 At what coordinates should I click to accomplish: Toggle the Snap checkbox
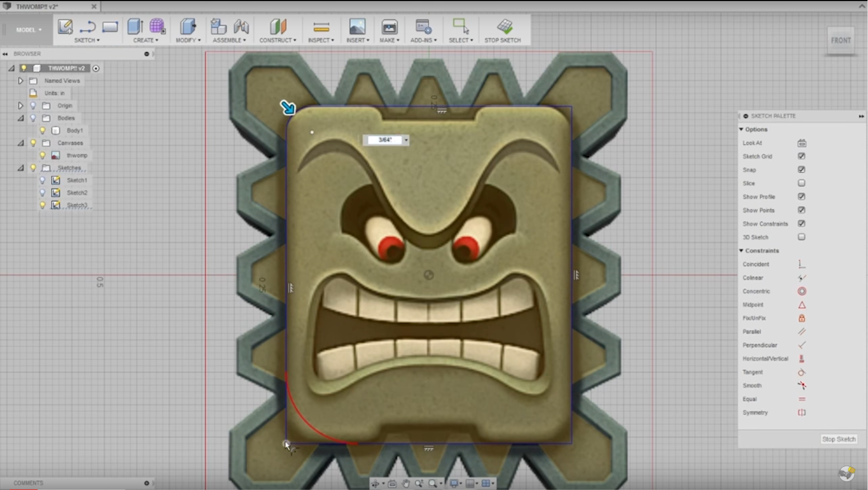801,169
